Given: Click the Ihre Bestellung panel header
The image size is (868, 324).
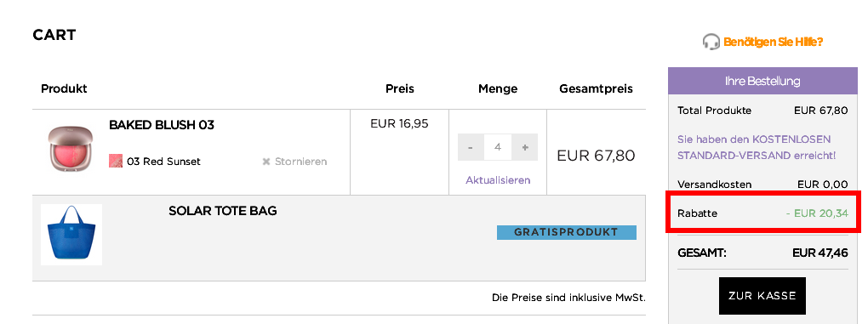Looking at the screenshot, I should click(x=762, y=82).
